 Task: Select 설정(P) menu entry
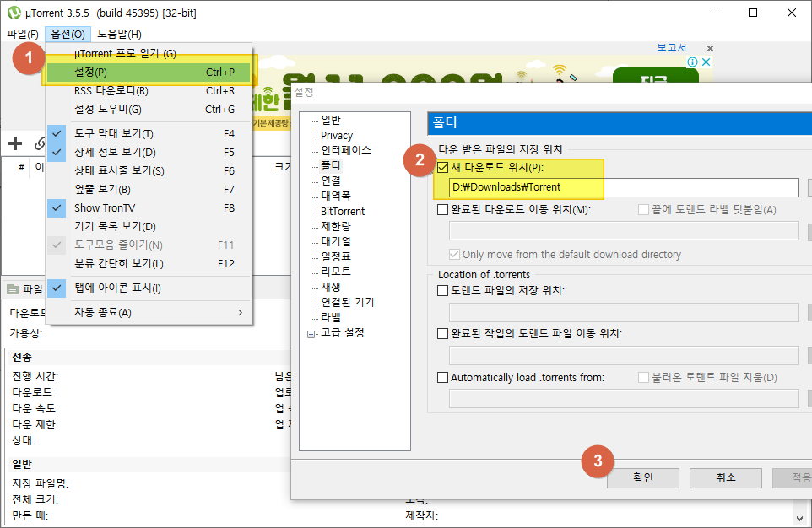149,73
